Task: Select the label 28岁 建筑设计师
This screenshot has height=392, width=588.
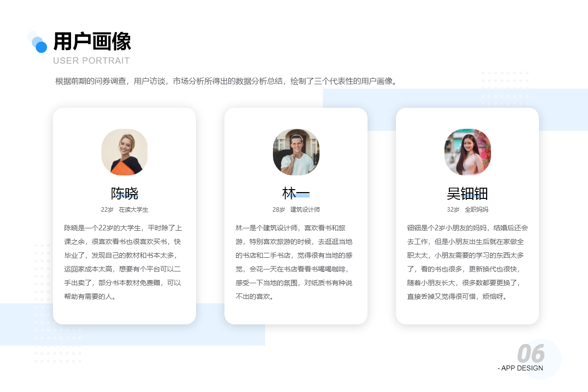Action: (296, 210)
